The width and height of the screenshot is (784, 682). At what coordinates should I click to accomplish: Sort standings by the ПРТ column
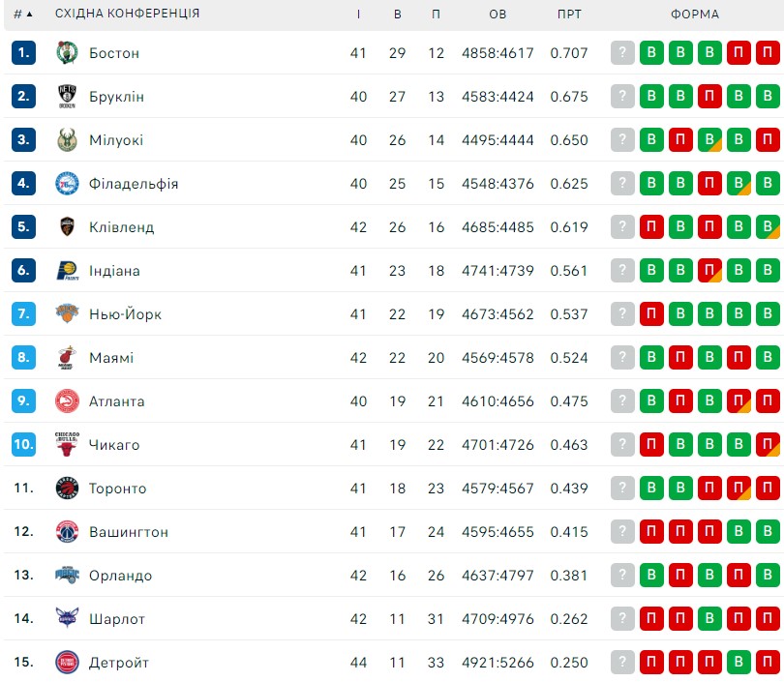[569, 14]
